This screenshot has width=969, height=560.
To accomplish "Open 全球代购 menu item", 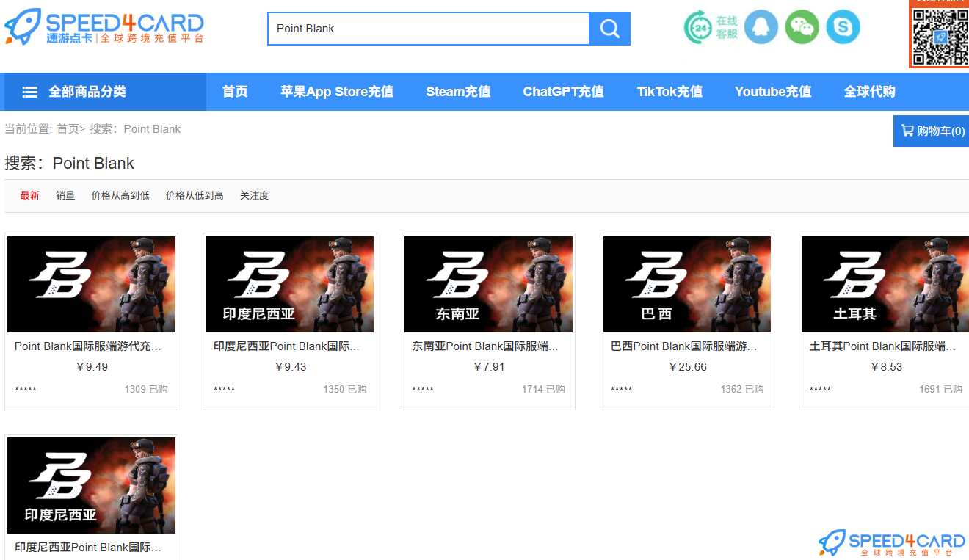I will (x=869, y=92).
